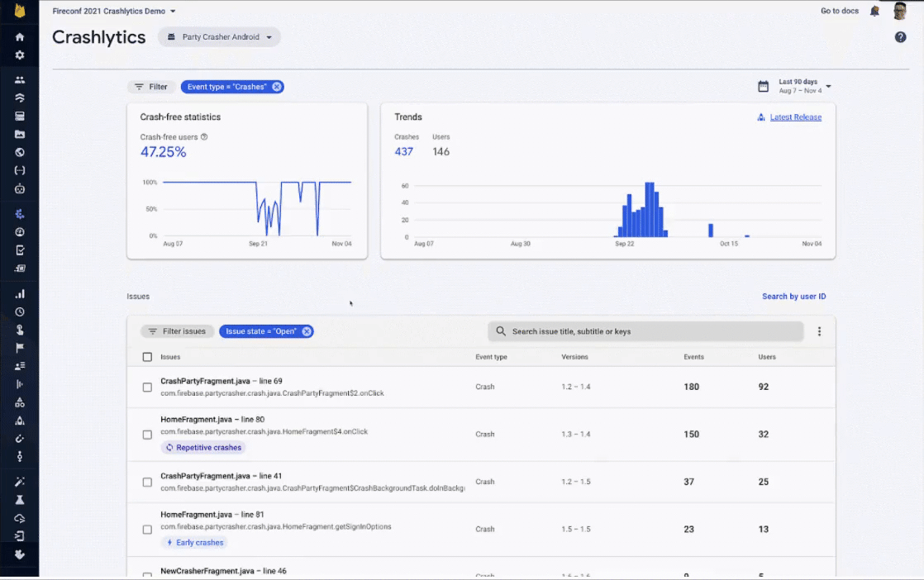The width and height of the screenshot is (924, 580).
Task: Remove the Event type Crashes filter chip
Action: (x=276, y=87)
